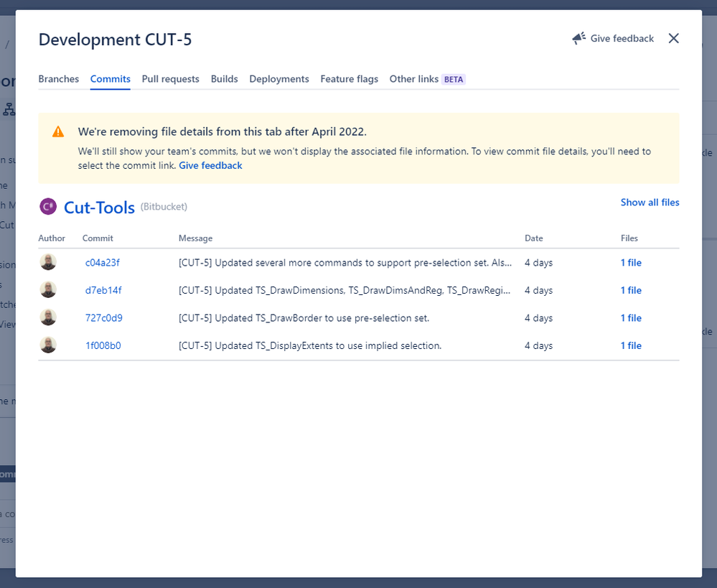The height and width of the screenshot is (588, 717).
Task: Open commit d7eb14f
Action: (x=103, y=291)
